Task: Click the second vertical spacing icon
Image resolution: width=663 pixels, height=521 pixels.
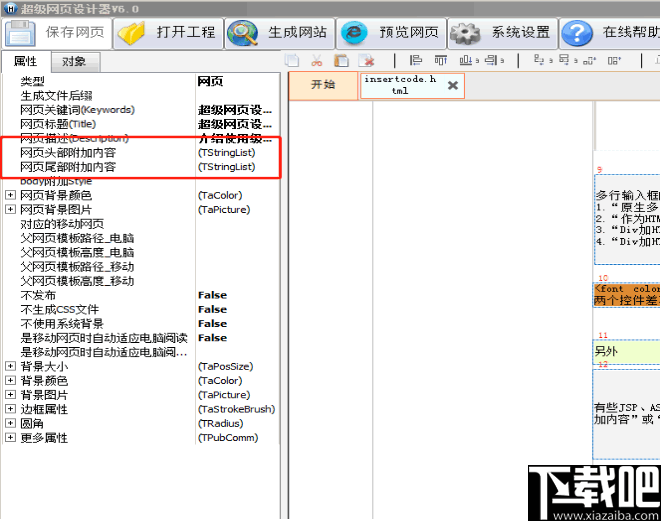Action: click(564, 60)
